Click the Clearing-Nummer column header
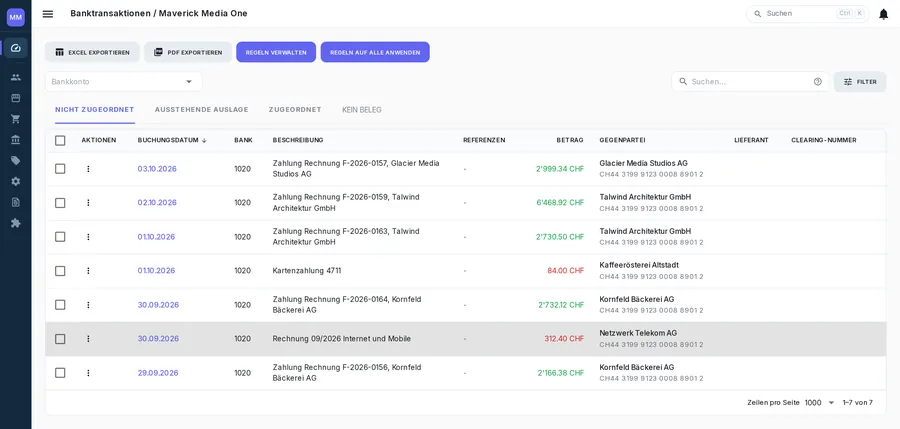The height and width of the screenshot is (429, 900). click(824, 140)
